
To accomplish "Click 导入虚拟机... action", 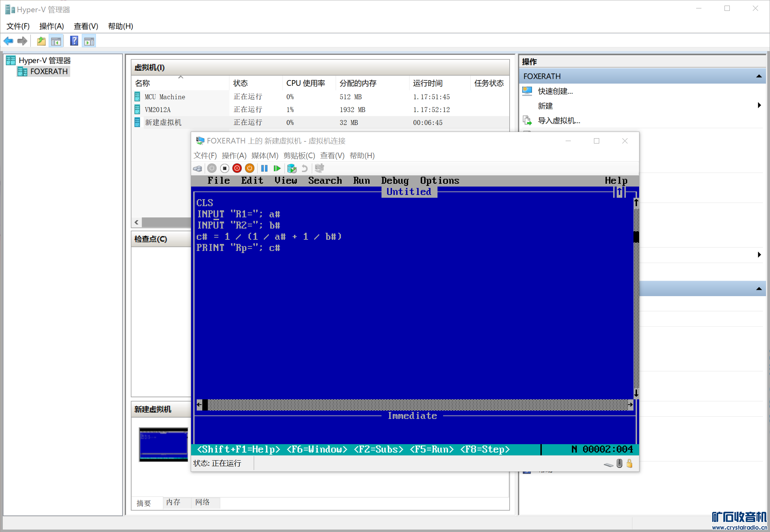I will pos(559,121).
